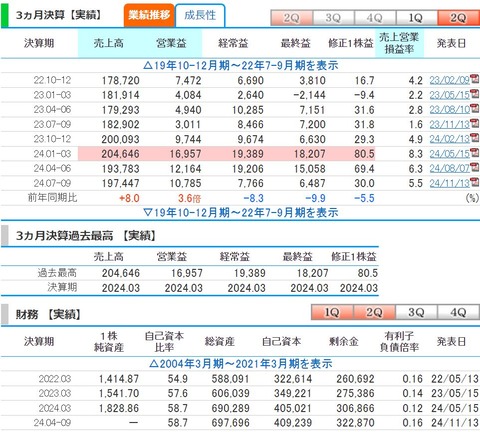Select the 3ヵ月決算【実績】 section heading
Viewport: 480px width, 432px height.
(59, 15)
